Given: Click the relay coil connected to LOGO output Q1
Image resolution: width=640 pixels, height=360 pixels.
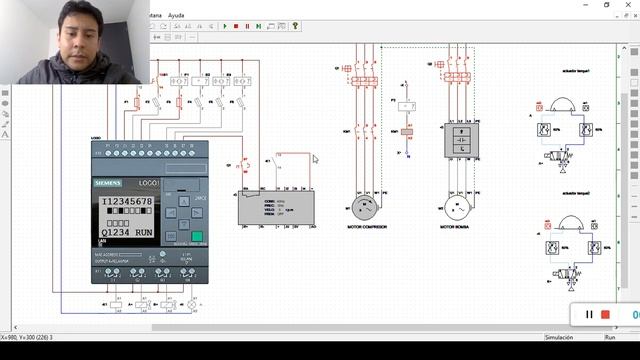Looking at the screenshot, I should pos(116,304).
